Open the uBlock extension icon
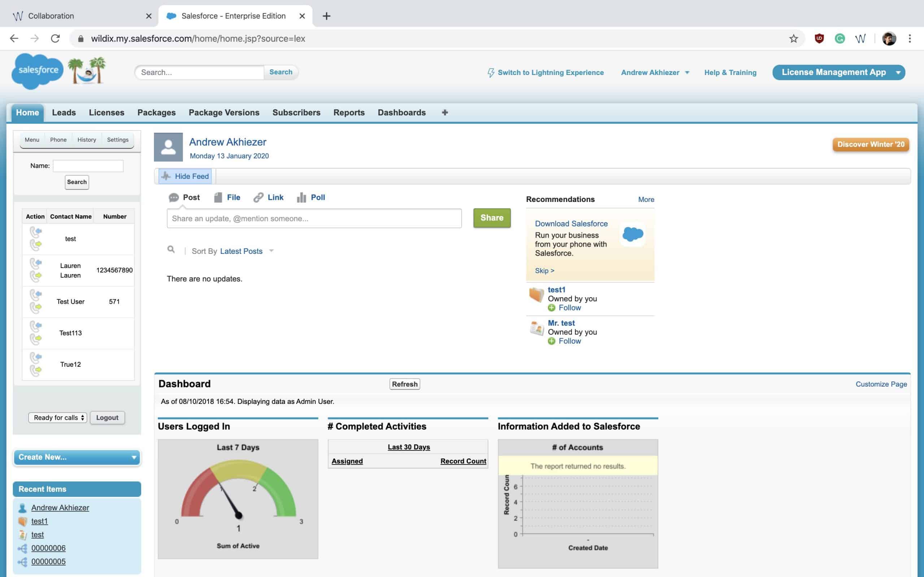 [819, 39]
